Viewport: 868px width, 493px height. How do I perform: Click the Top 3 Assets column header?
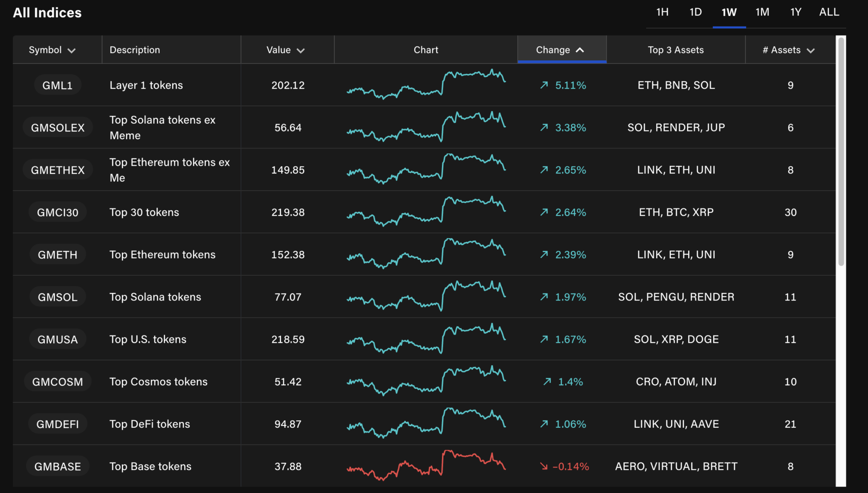676,50
